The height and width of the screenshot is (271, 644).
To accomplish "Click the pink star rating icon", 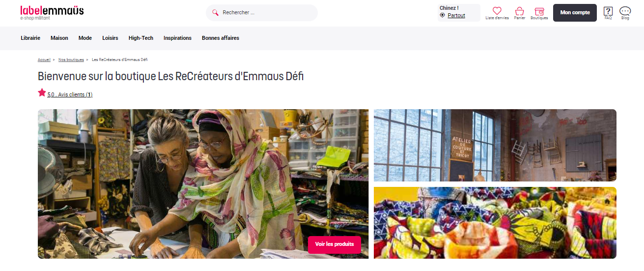I will pyautogui.click(x=42, y=92).
